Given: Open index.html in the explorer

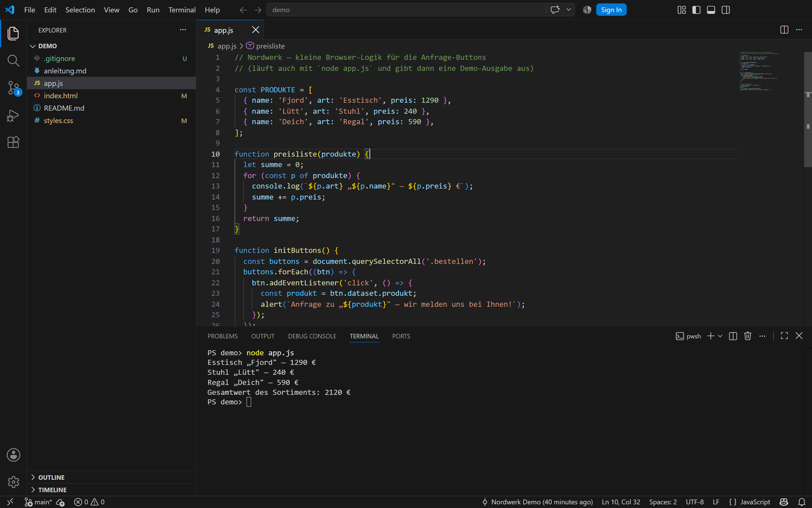Looking at the screenshot, I should 112,95.
